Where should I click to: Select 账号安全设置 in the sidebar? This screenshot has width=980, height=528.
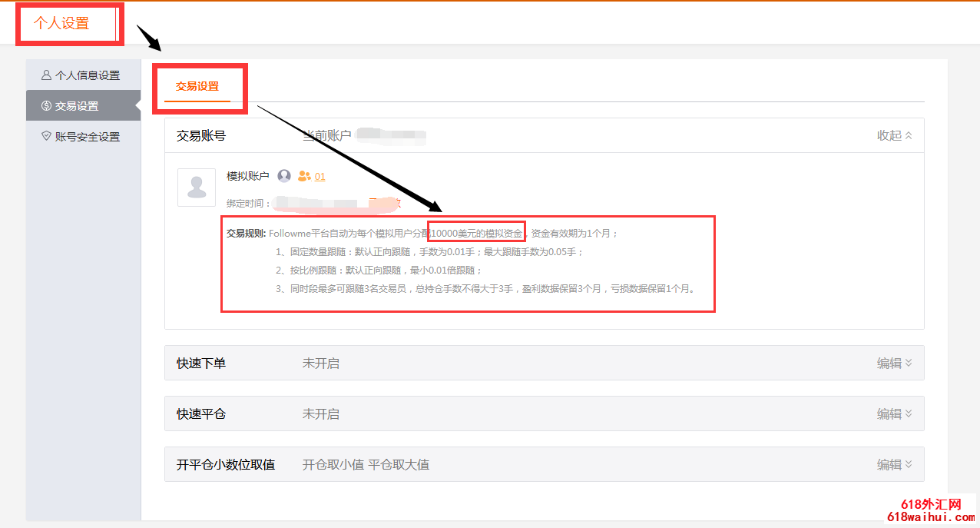pos(87,137)
